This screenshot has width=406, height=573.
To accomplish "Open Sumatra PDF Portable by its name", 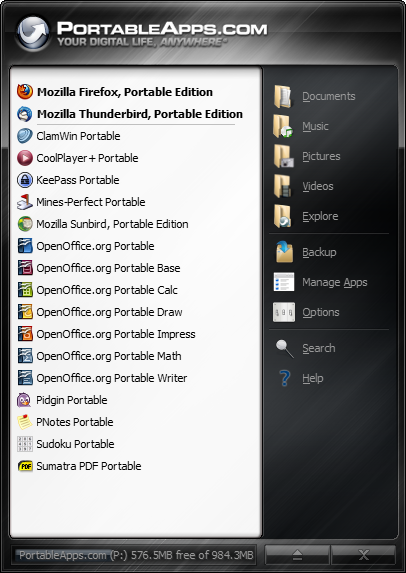I will (x=89, y=466).
